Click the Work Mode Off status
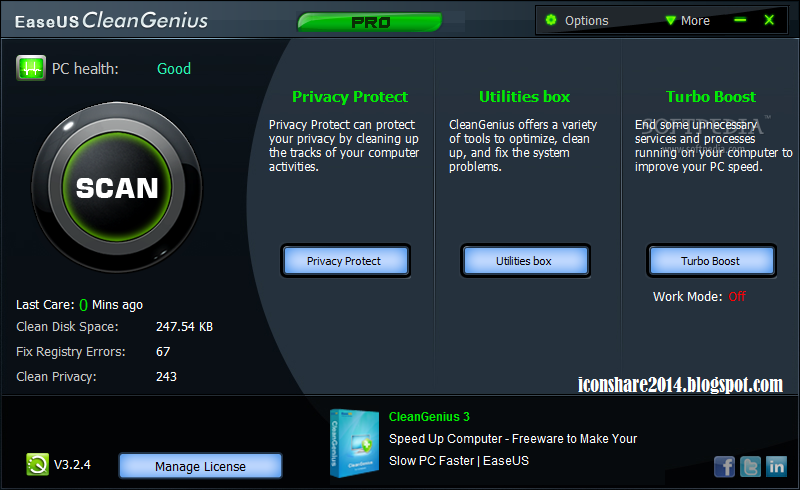This screenshot has height=490, width=800. [x=737, y=296]
